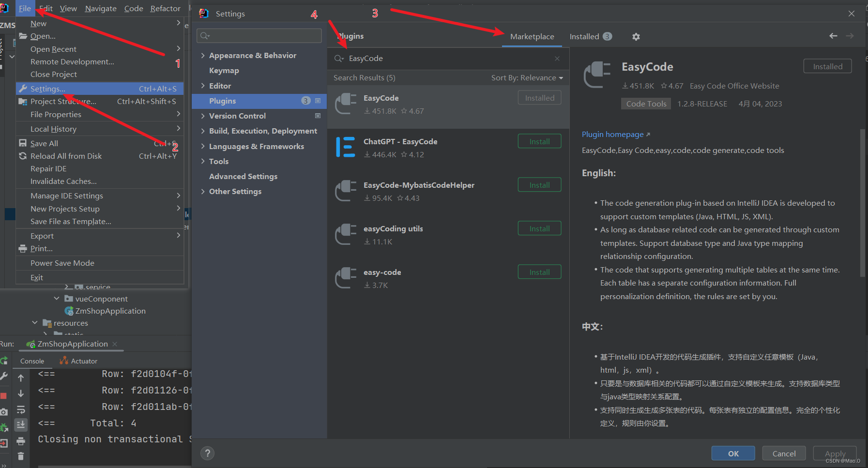The width and height of the screenshot is (868, 468).
Task: Click the Code Tools tag
Action: (646, 104)
